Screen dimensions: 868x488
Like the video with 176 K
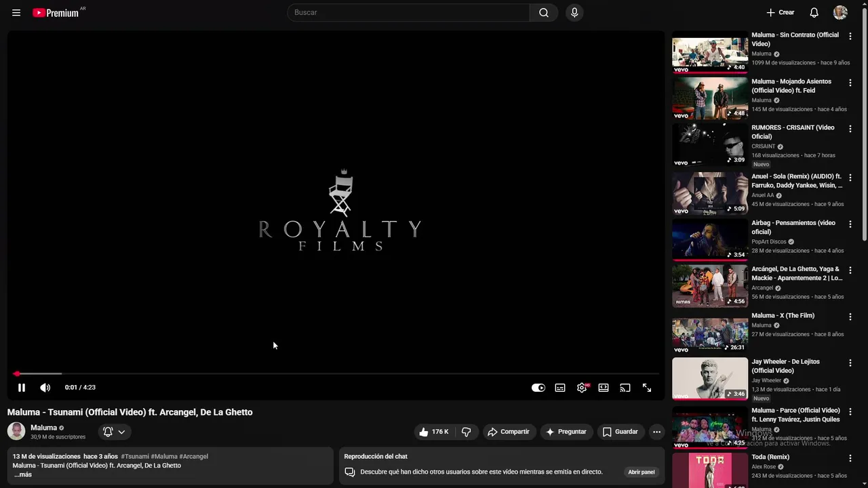click(x=434, y=432)
